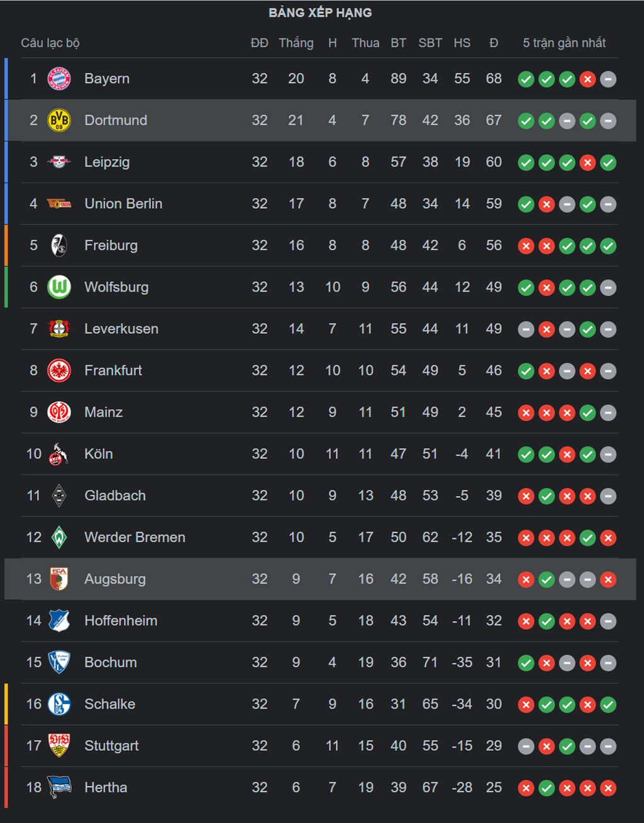Click Bayern's red loss result icon
Image resolution: width=644 pixels, height=823 pixels.
click(587, 79)
